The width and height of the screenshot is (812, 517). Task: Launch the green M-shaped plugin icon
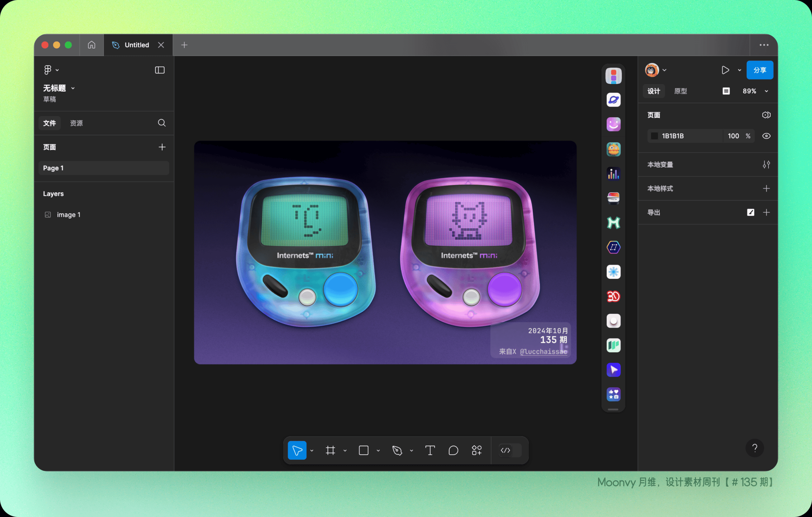(613, 223)
